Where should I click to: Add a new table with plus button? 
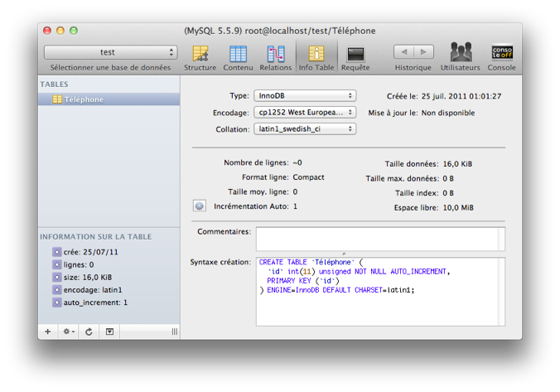[48, 332]
